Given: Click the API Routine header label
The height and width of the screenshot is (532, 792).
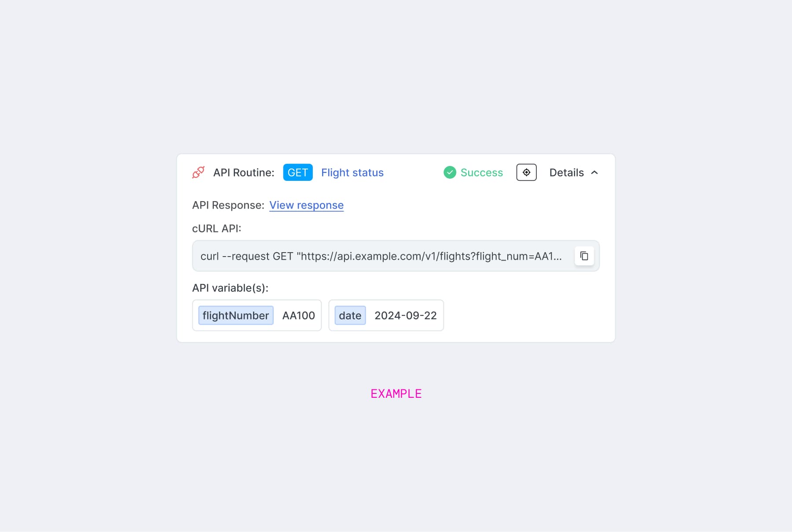Looking at the screenshot, I should (x=244, y=172).
